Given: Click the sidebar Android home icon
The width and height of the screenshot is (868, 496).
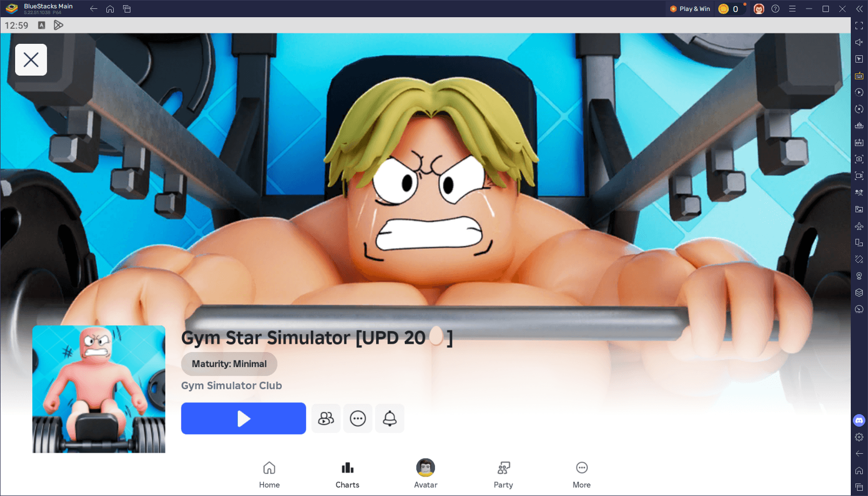Looking at the screenshot, I should 859,470.
